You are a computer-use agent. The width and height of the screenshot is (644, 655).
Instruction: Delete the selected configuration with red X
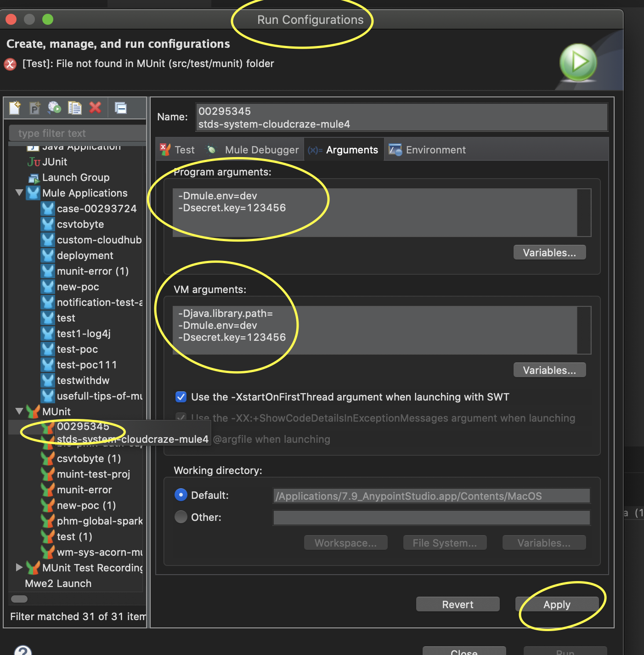(95, 108)
